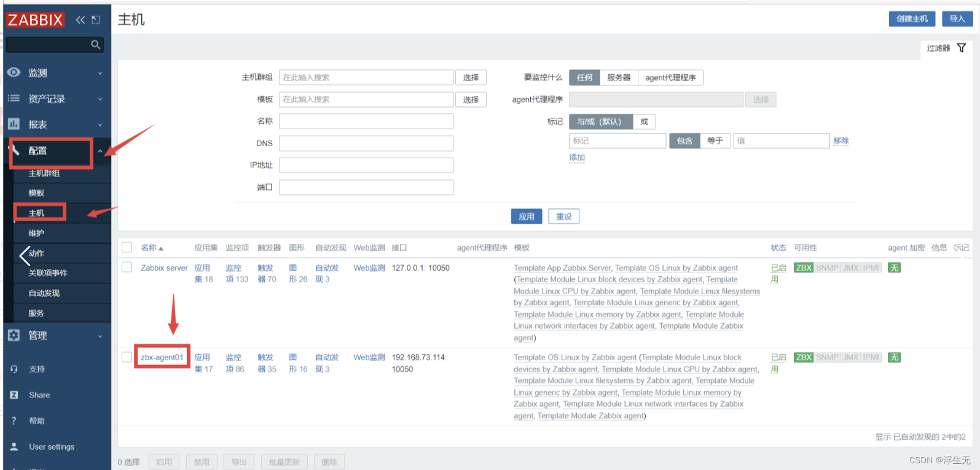Click the inventory list icon
Viewport: 980px width, 470px height.
pos(14,98)
